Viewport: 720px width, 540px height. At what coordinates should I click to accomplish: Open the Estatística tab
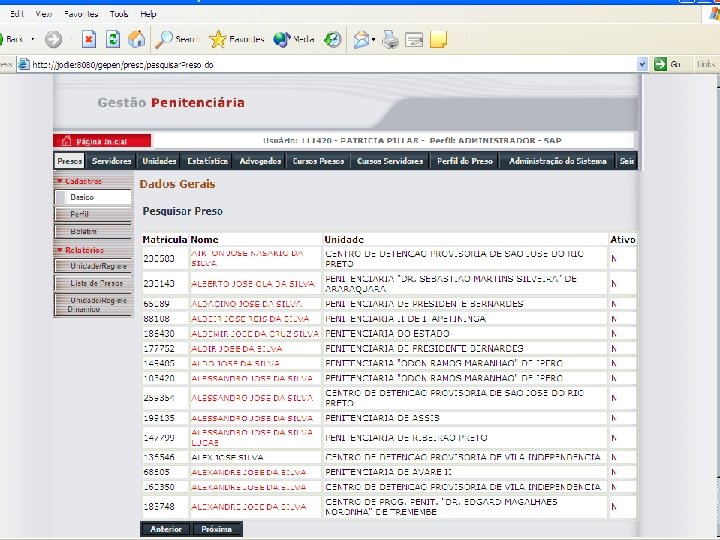coord(208,161)
